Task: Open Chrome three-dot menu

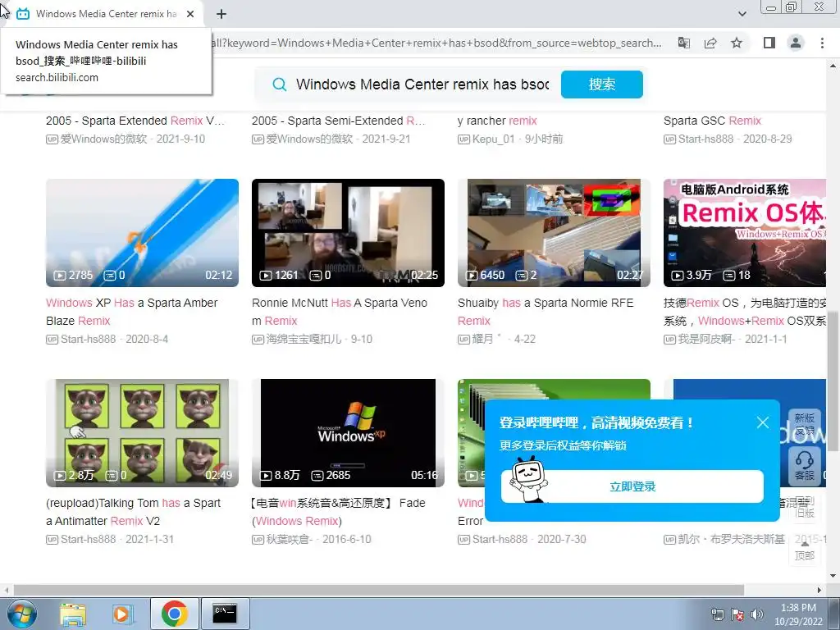Action: click(x=822, y=43)
